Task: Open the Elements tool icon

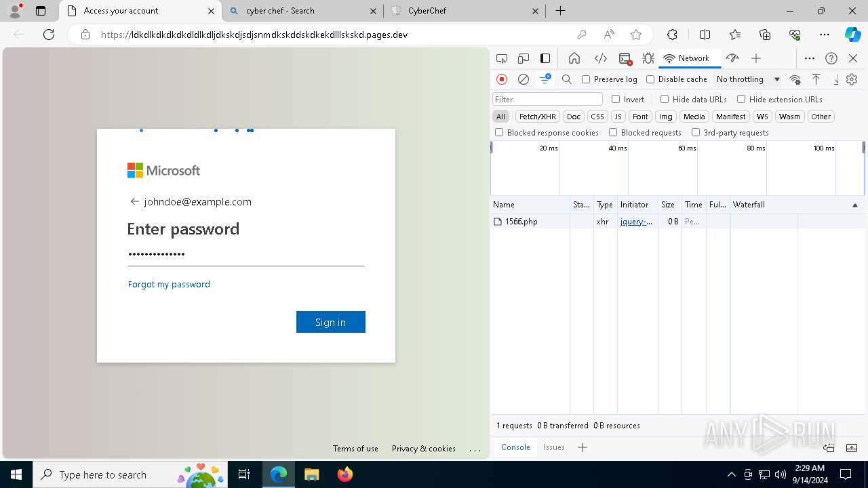Action: (600, 58)
